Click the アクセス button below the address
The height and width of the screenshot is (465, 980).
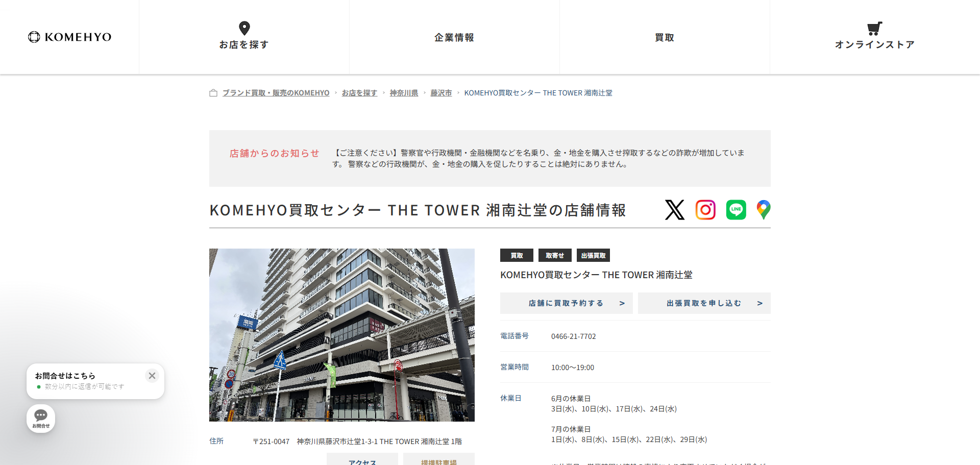pyautogui.click(x=362, y=459)
